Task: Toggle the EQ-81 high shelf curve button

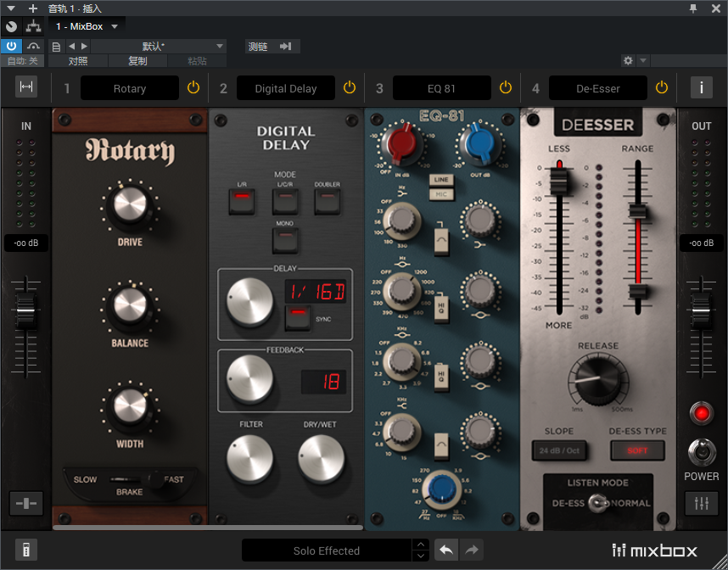Action: pos(441,446)
